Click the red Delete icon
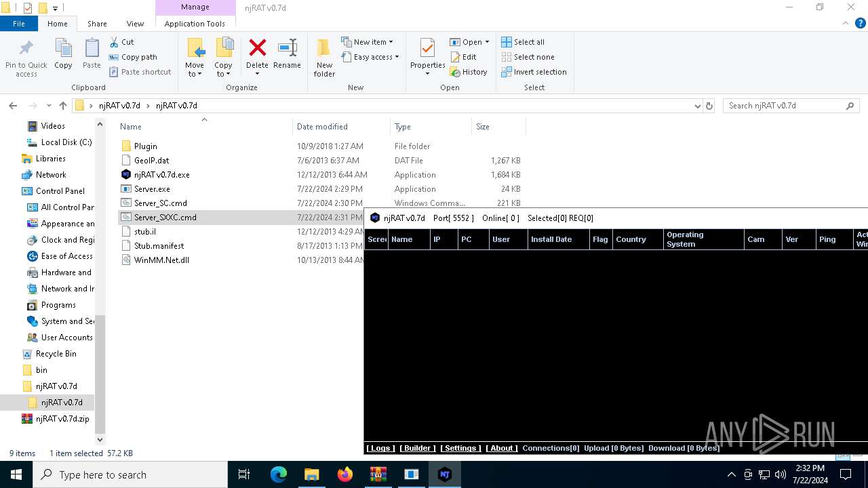This screenshot has width=868, height=488. pyautogui.click(x=257, y=49)
